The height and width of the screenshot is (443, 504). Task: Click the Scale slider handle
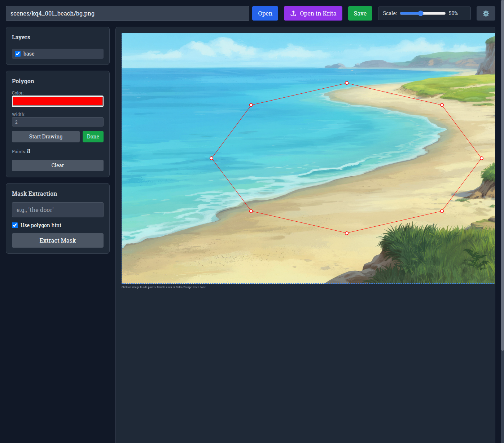coord(421,13)
